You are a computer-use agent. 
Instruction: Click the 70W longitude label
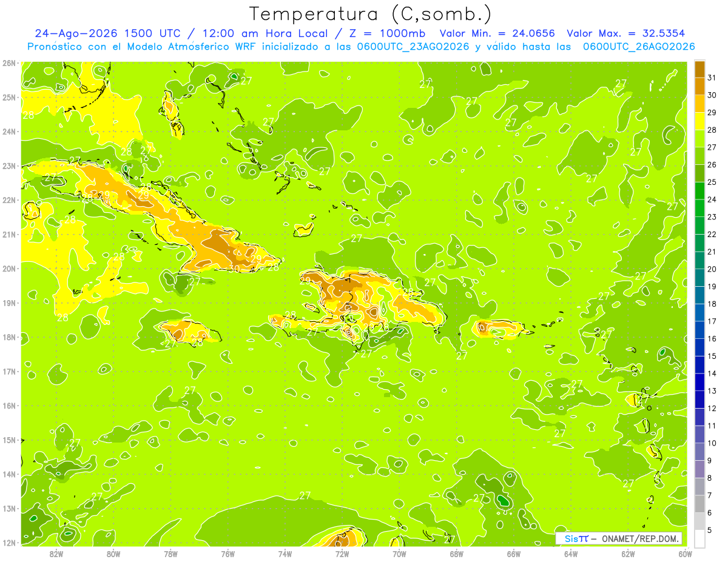[399, 554]
